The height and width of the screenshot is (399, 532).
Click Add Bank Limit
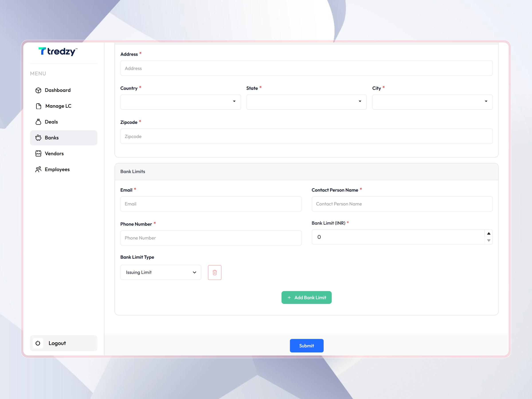click(x=306, y=297)
